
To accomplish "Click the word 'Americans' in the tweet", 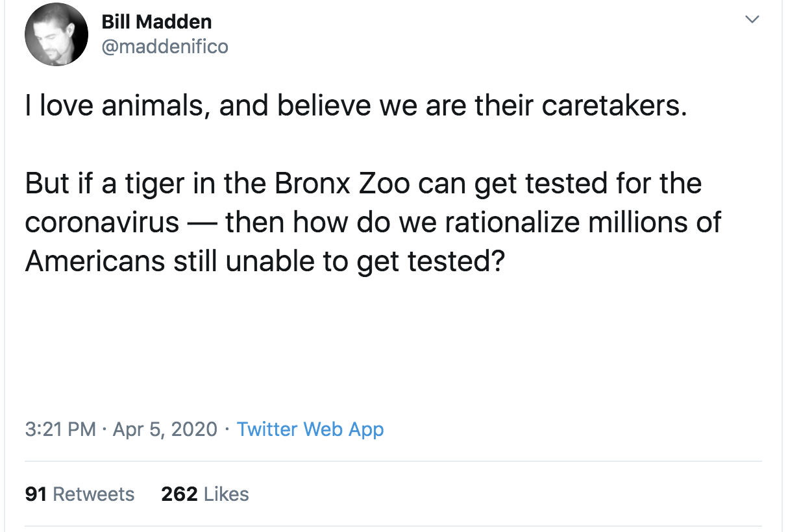I will click(95, 261).
